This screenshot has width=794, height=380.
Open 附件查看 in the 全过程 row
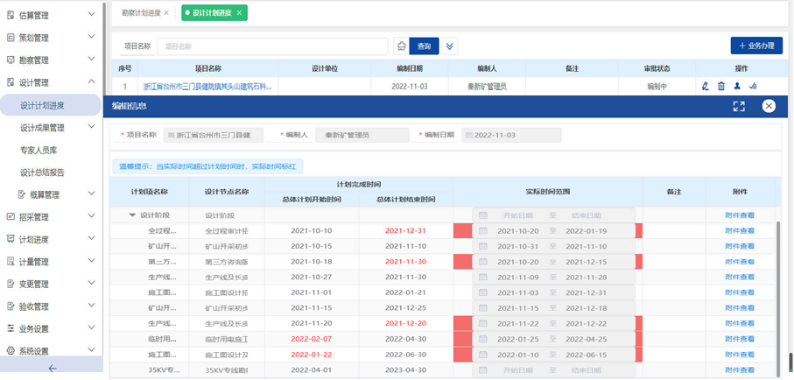[x=740, y=231]
